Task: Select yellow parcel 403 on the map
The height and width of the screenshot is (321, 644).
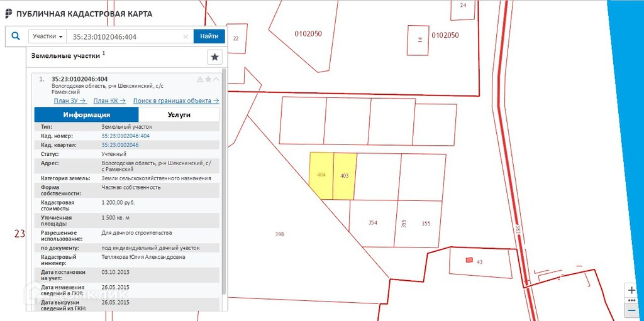Action: pyautogui.click(x=344, y=176)
